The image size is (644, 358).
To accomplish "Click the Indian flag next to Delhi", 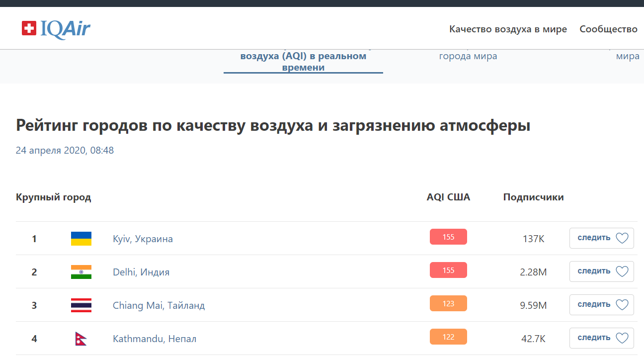I will tap(81, 271).
